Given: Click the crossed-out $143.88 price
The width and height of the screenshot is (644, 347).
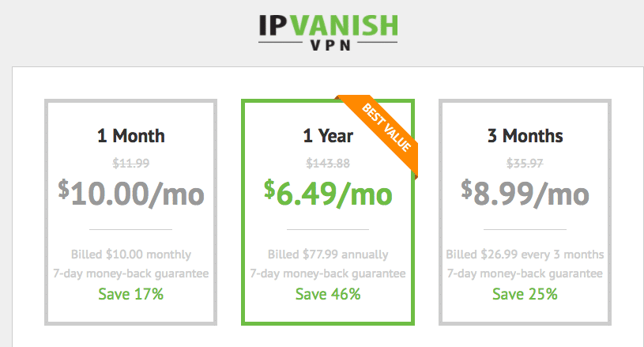Looking at the screenshot, I should (x=328, y=164).
